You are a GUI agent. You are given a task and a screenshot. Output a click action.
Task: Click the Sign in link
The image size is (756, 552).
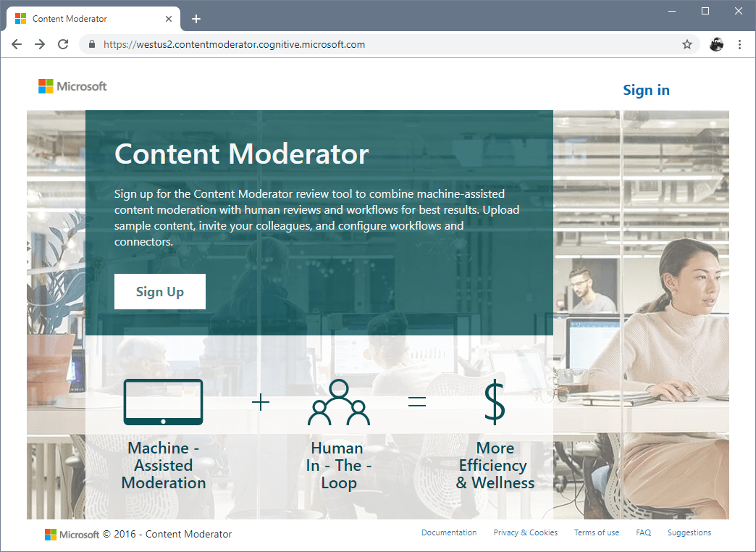point(646,90)
